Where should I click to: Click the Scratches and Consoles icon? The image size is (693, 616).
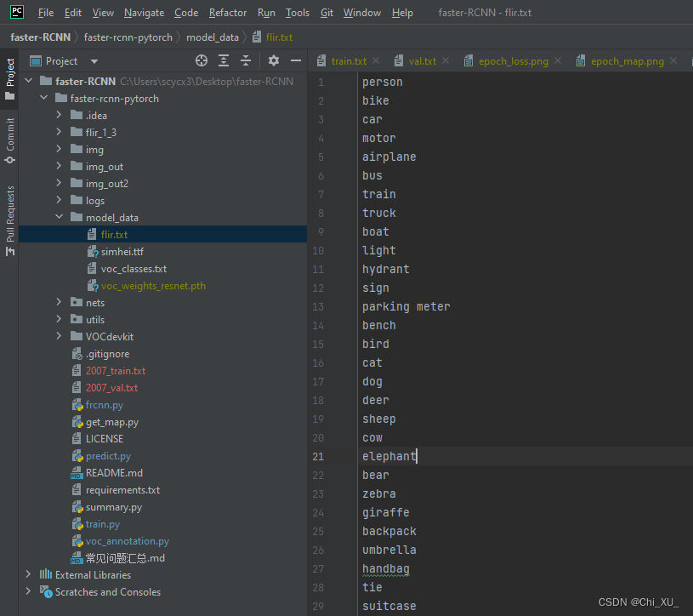(x=46, y=591)
